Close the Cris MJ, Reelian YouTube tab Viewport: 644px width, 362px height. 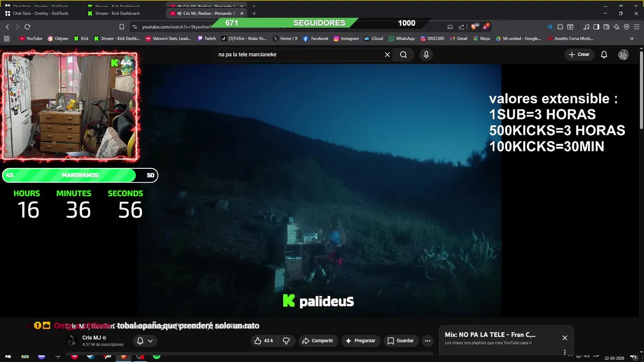(x=240, y=13)
